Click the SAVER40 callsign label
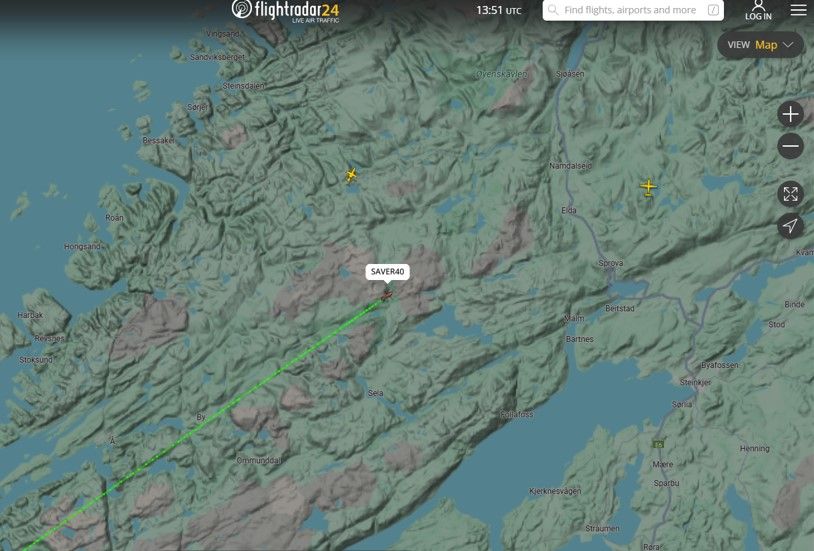 point(389,271)
